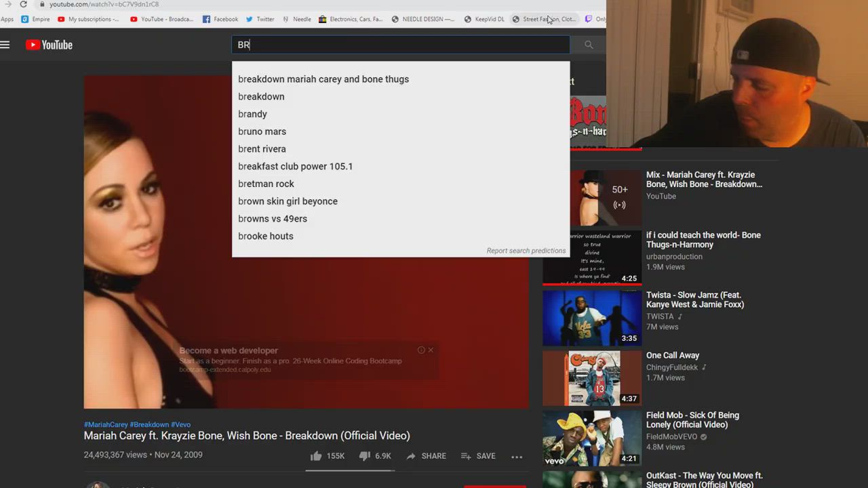
Task: Open the three-dot more actions menu
Action: click(x=517, y=457)
